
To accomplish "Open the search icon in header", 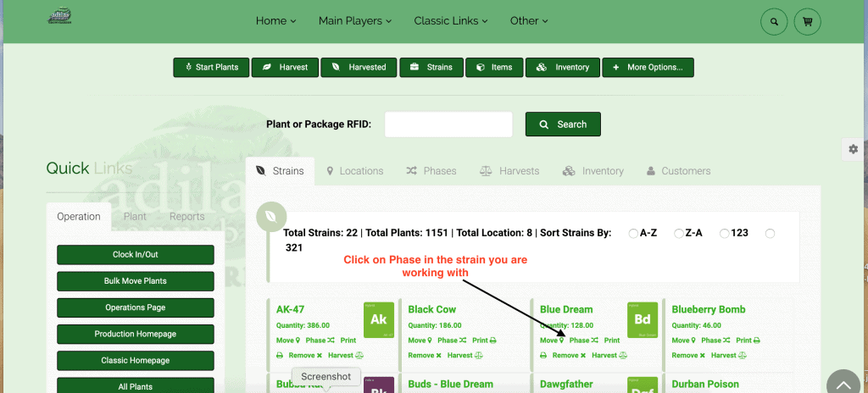I will coord(774,22).
